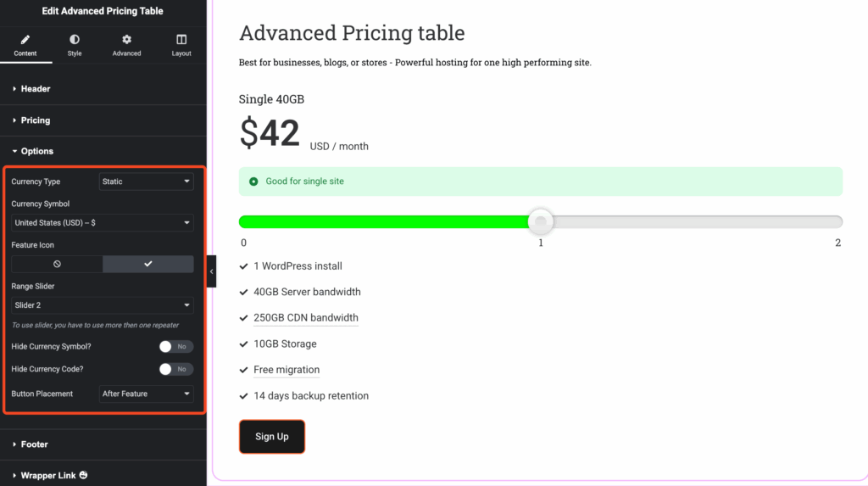Select the checkmark Feature Icon option
The height and width of the screenshot is (486, 868).
[147, 264]
